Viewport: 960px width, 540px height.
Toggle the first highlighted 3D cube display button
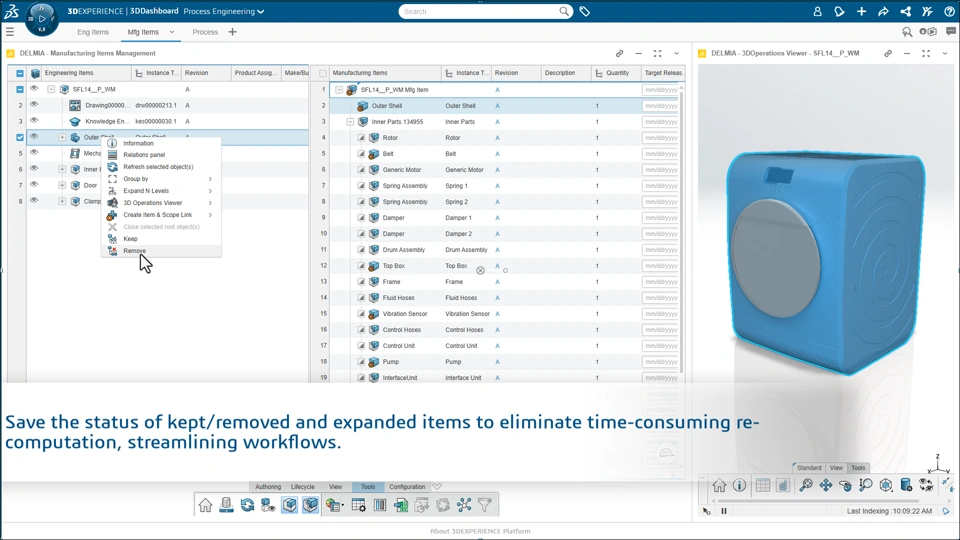pos(290,505)
